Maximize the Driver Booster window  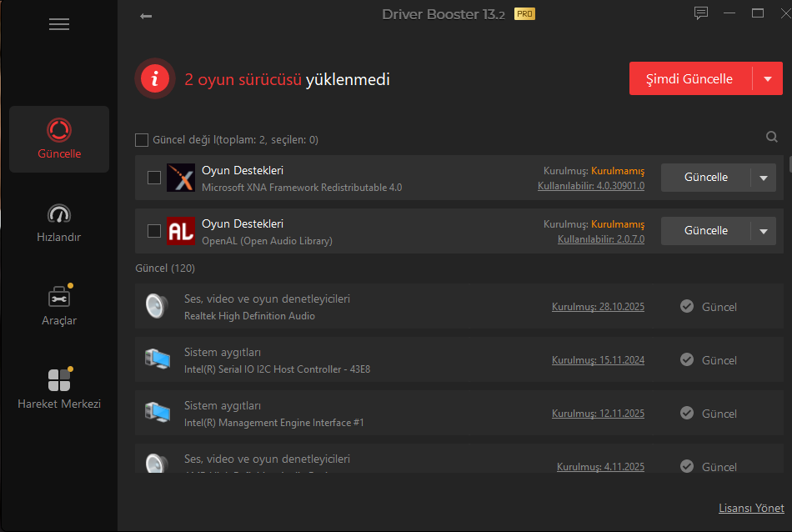[758, 13]
